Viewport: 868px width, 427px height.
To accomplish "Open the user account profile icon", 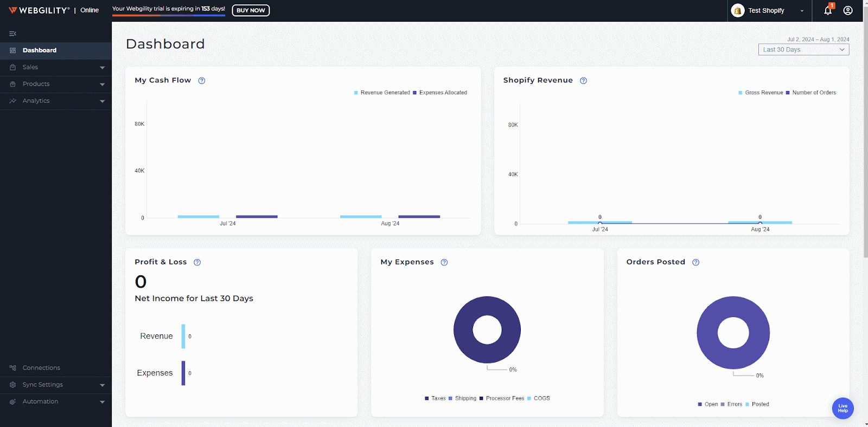I will pyautogui.click(x=848, y=10).
